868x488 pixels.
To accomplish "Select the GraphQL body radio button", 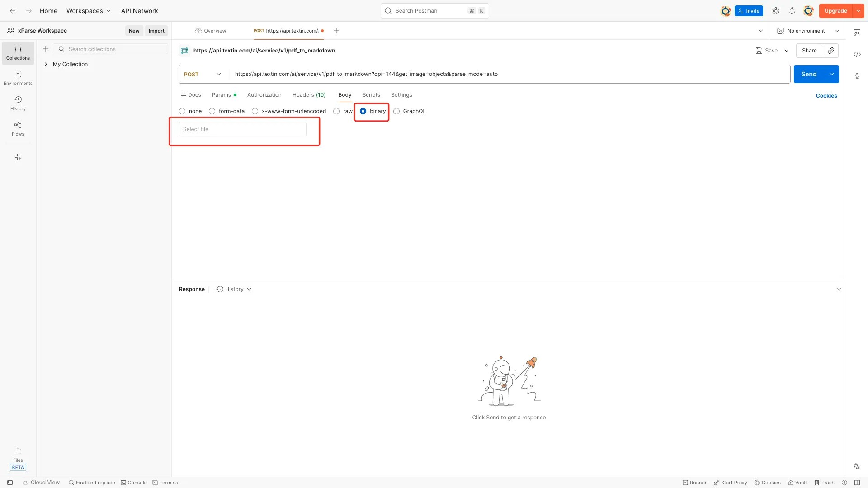I will tap(396, 111).
